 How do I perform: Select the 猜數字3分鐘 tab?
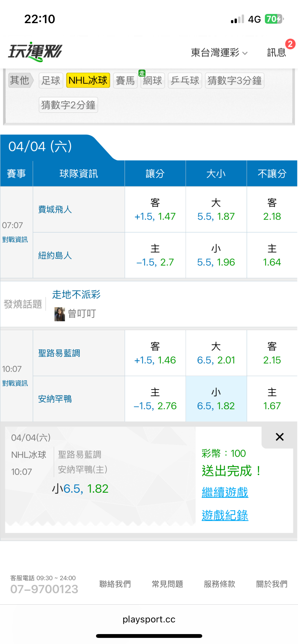pyautogui.click(x=234, y=80)
